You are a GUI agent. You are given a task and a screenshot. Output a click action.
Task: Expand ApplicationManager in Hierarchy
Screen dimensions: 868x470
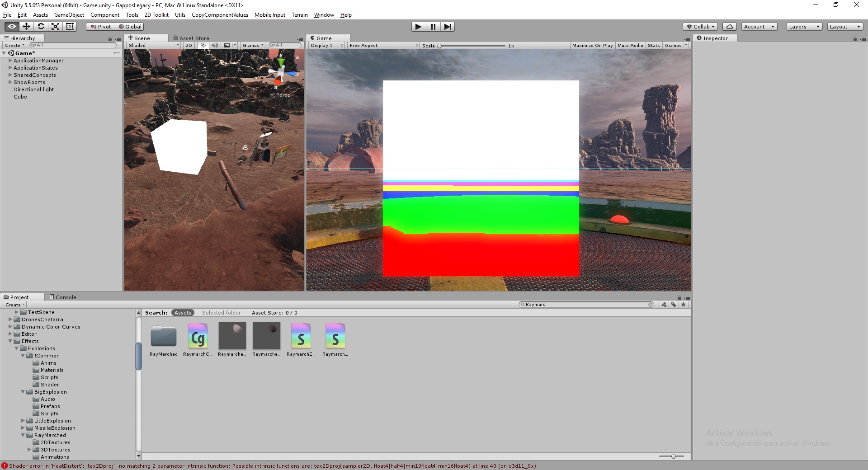click(x=10, y=61)
